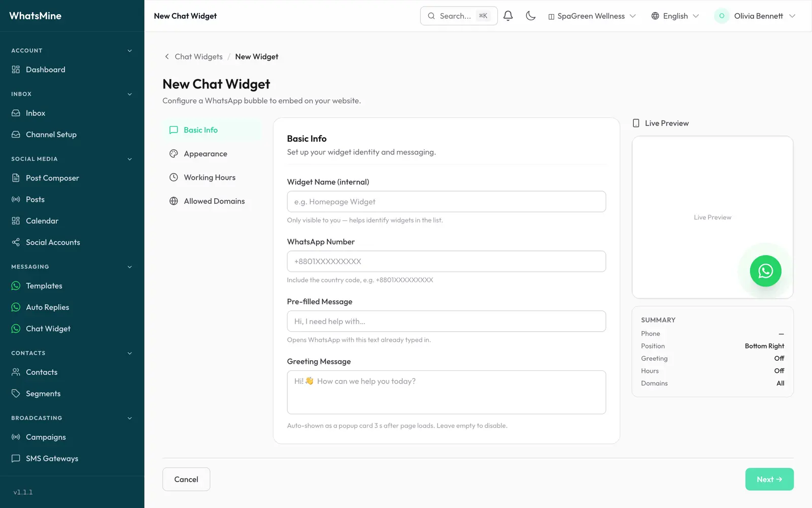This screenshot has height=508, width=812.
Task: Click the Social Accounts share icon
Action: pyautogui.click(x=16, y=242)
